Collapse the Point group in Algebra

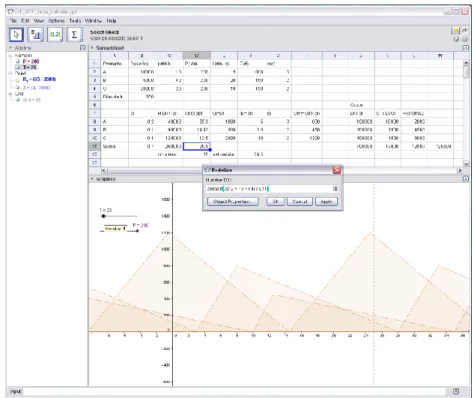(10, 73)
